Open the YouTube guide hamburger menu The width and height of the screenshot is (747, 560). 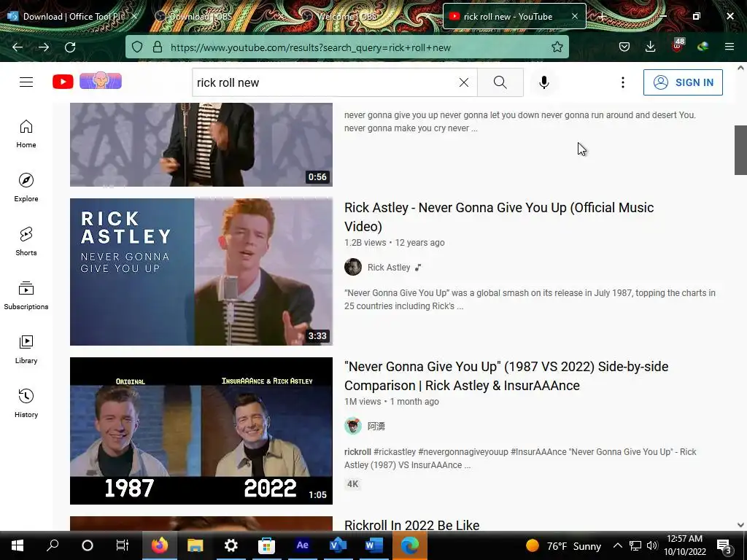[x=26, y=82]
